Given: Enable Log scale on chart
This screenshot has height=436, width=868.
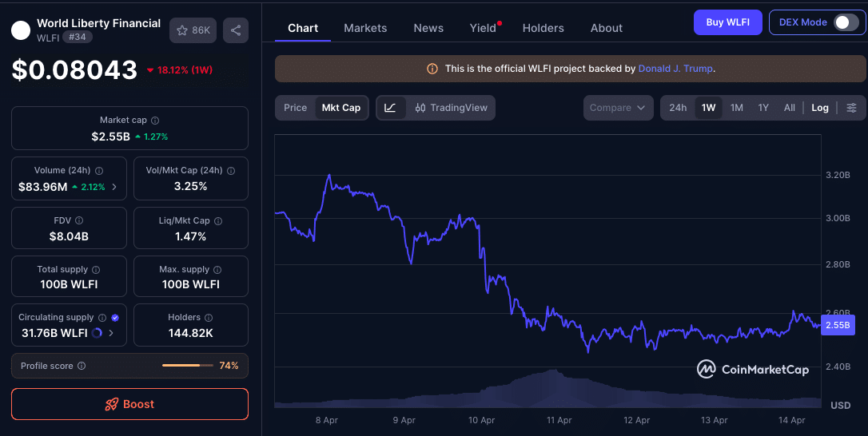Looking at the screenshot, I should click(x=820, y=108).
